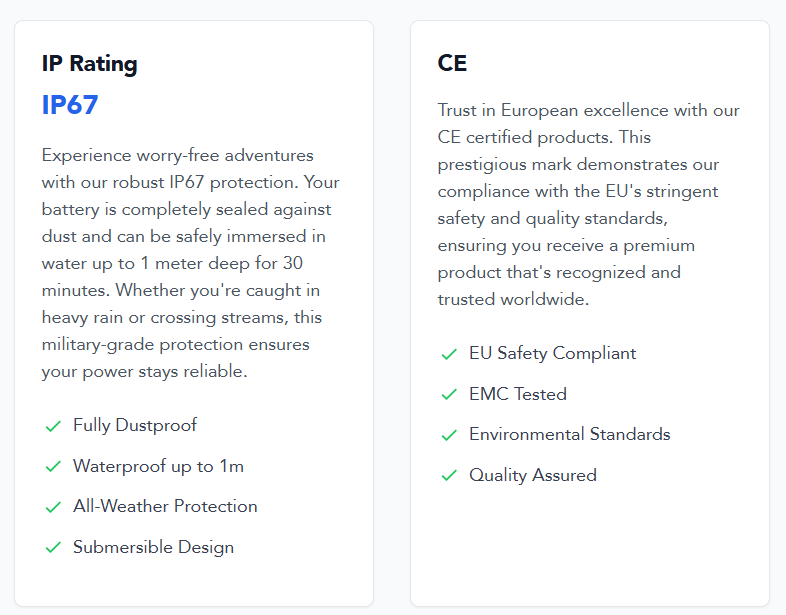Screen dimensions: 786x615
Task: Click the All-Weather Protection label
Action: (x=165, y=506)
